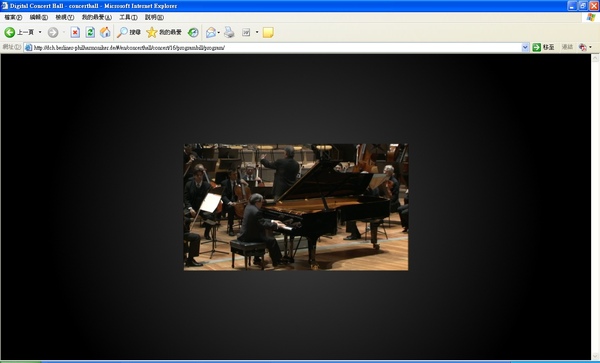This screenshot has height=363, width=600.
Task: Open the Search magnifier button
Action: (x=129, y=33)
